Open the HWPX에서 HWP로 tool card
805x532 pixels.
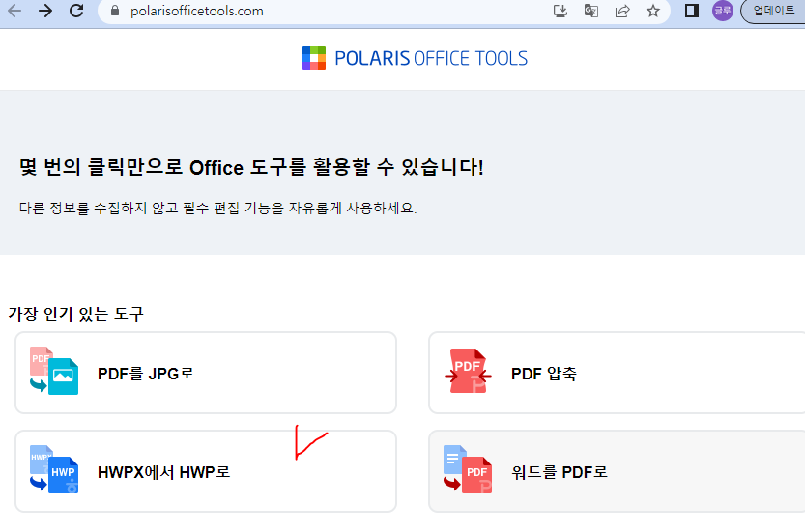[206, 471]
